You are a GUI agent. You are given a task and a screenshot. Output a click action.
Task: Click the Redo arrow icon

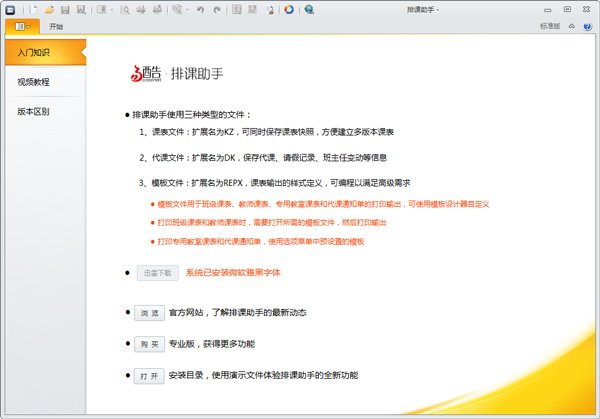tap(217, 10)
